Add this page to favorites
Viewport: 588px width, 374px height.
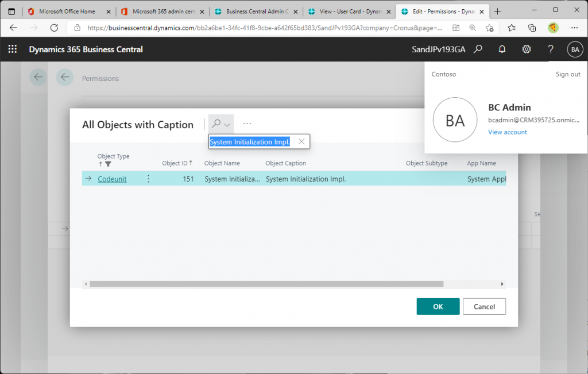(489, 28)
